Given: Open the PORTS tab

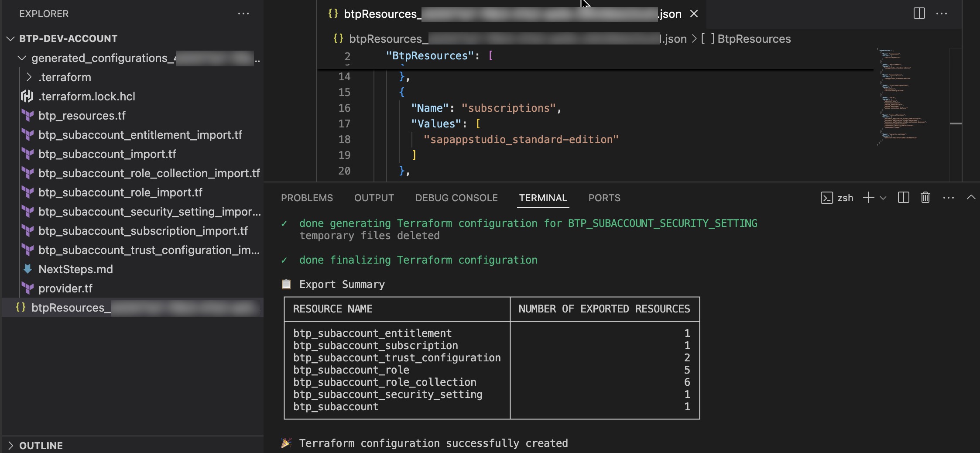Looking at the screenshot, I should point(604,198).
